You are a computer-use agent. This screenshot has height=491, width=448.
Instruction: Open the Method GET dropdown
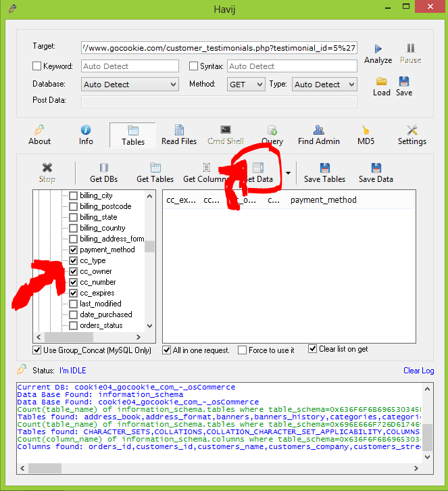click(246, 85)
